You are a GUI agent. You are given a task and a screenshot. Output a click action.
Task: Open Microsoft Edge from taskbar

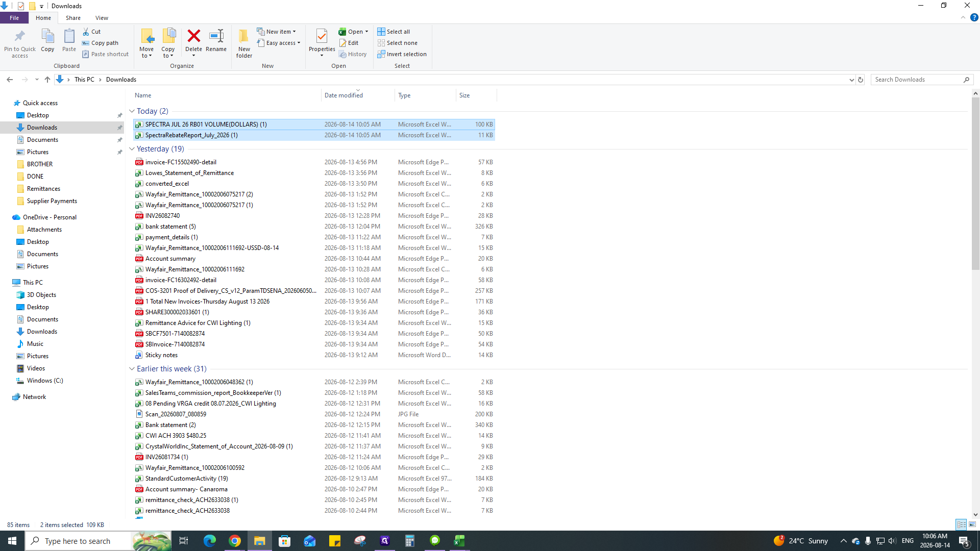pyautogui.click(x=210, y=541)
